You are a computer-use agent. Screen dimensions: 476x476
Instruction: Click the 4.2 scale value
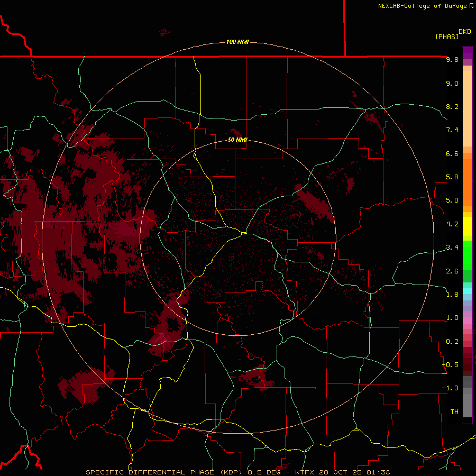point(452,224)
